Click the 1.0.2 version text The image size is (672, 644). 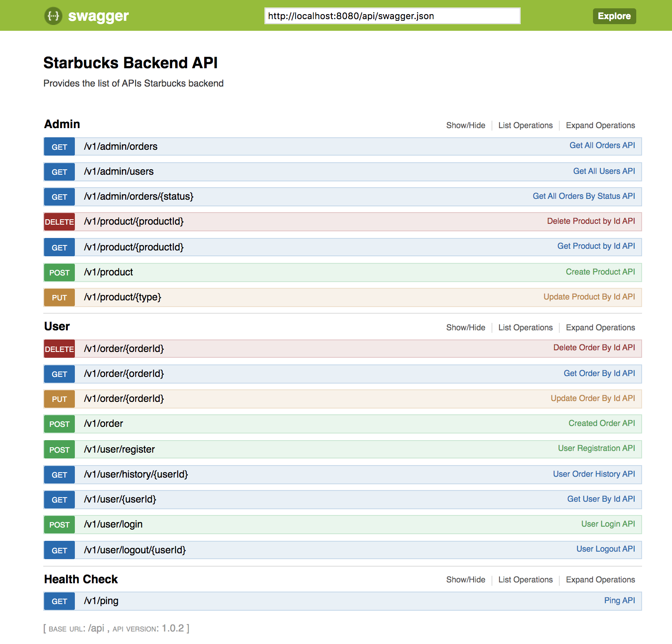(173, 628)
